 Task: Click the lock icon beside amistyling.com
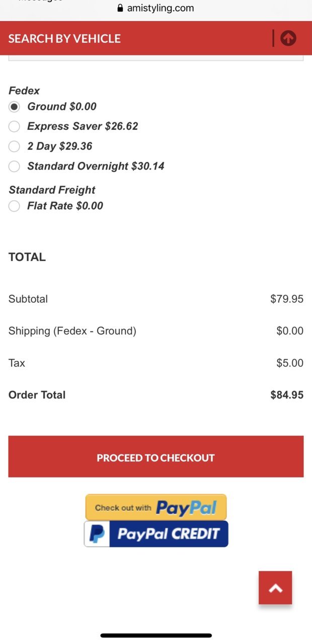click(120, 8)
